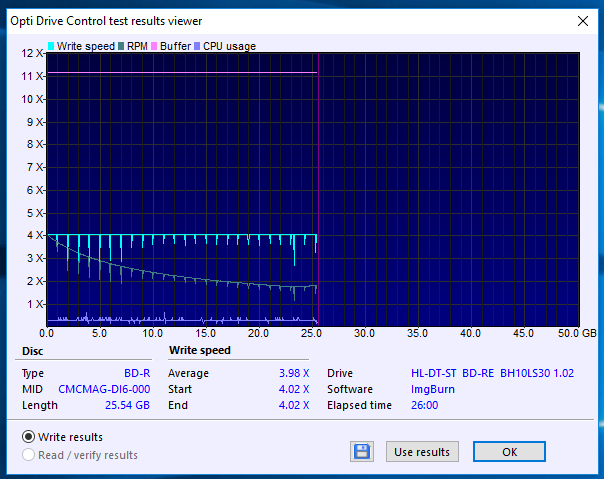Click the save results floppy disk icon
The height and width of the screenshot is (479, 604).
[x=362, y=451]
